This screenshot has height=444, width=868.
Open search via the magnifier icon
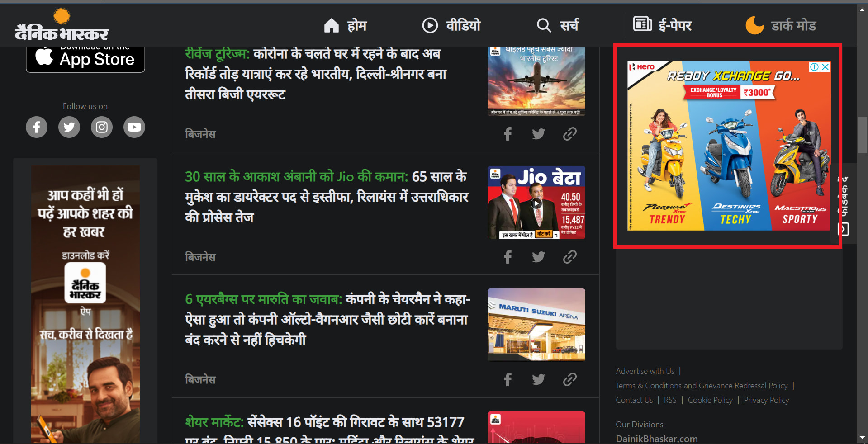[x=543, y=25]
